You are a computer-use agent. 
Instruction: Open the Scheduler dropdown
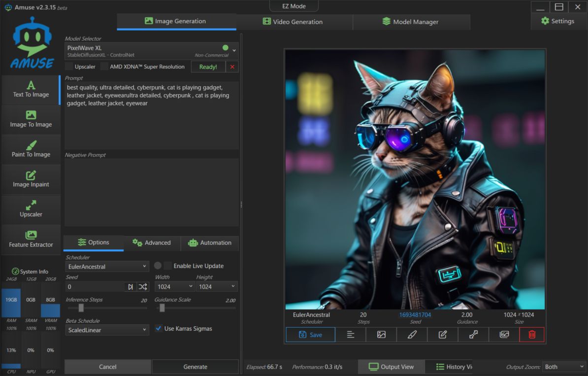point(107,267)
